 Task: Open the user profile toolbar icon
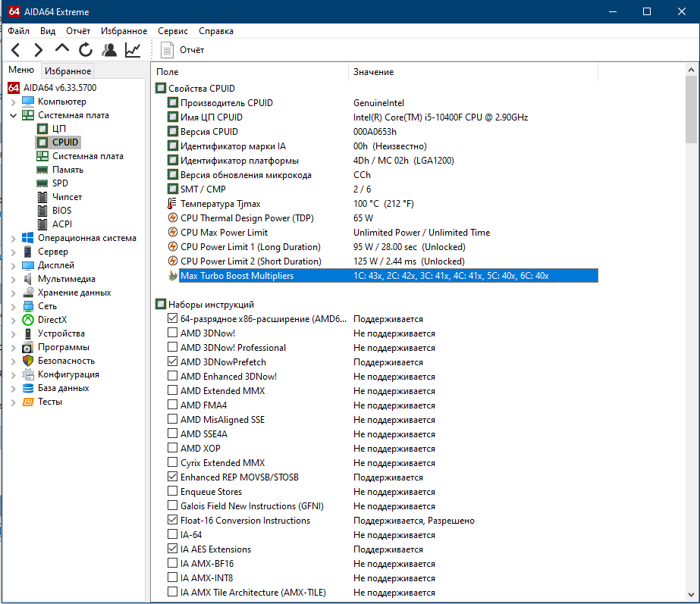[109, 49]
